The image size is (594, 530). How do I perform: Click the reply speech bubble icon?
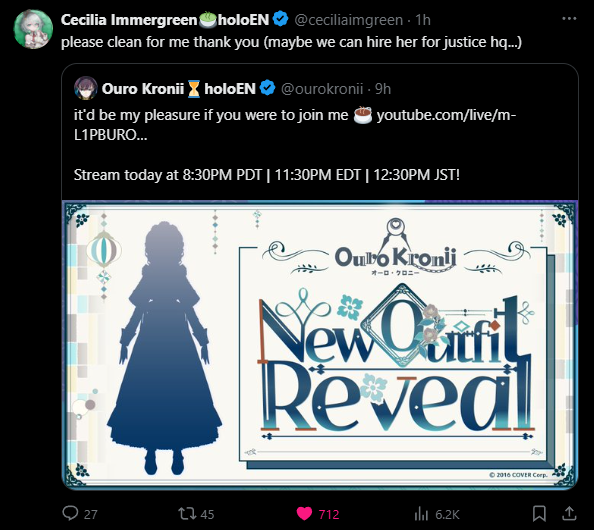[70, 513]
